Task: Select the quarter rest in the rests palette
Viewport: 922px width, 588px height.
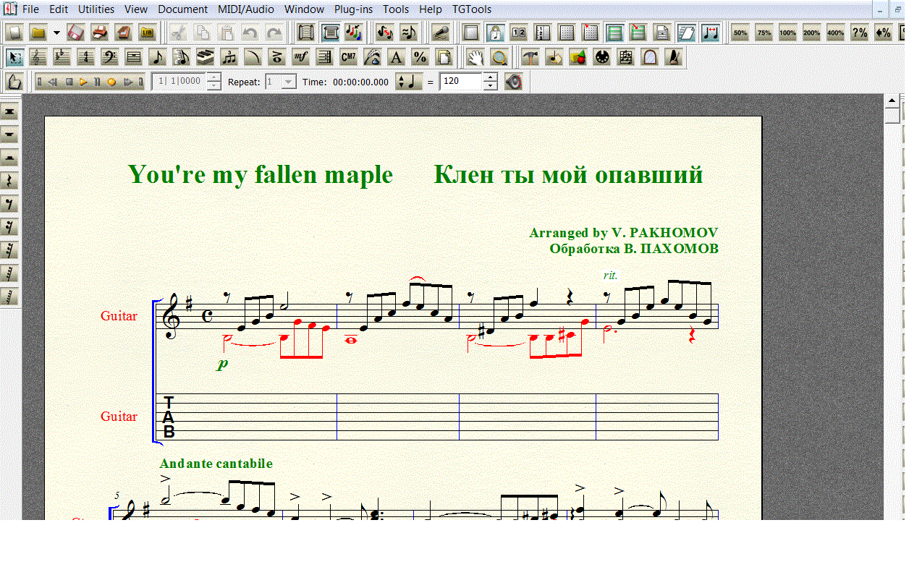Action: click(9, 181)
